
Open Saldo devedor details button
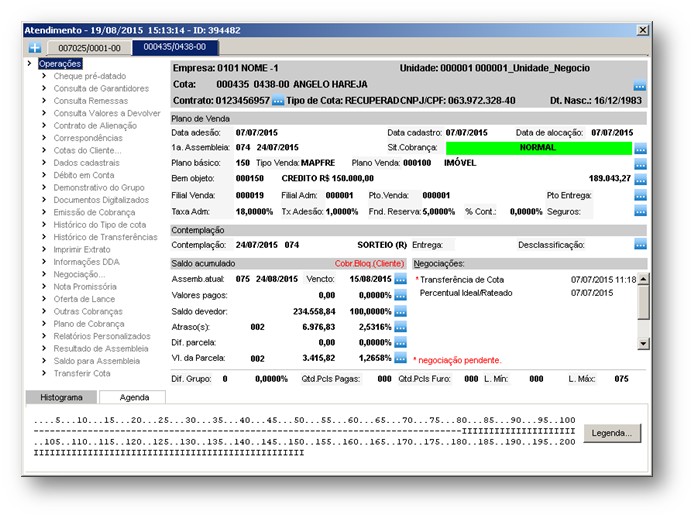click(x=400, y=312)
